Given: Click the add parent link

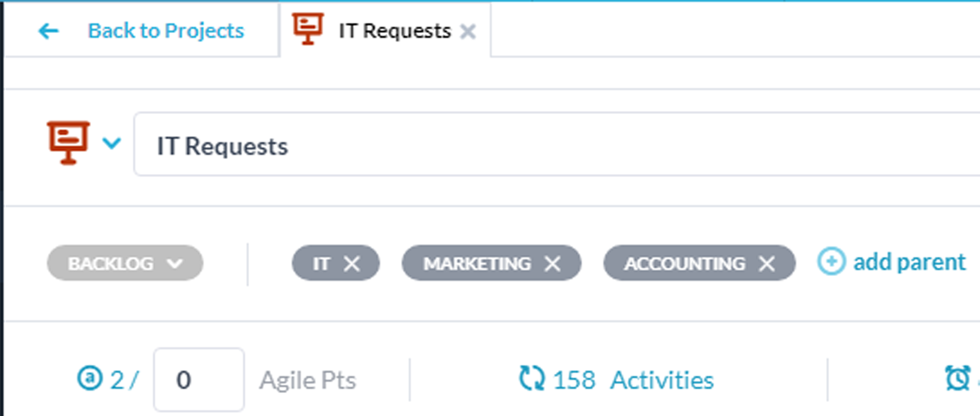Looking at the screenshot, I should pos(909,262).
